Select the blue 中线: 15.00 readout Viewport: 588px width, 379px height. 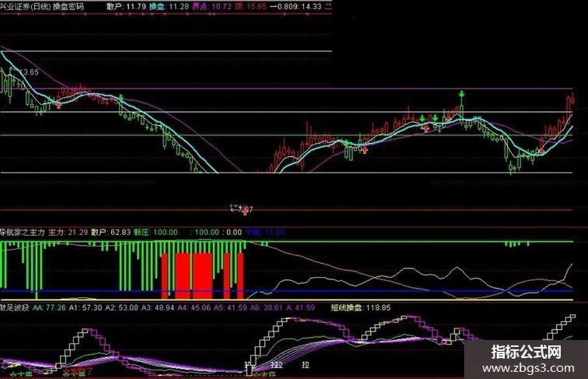coord(265,232)
